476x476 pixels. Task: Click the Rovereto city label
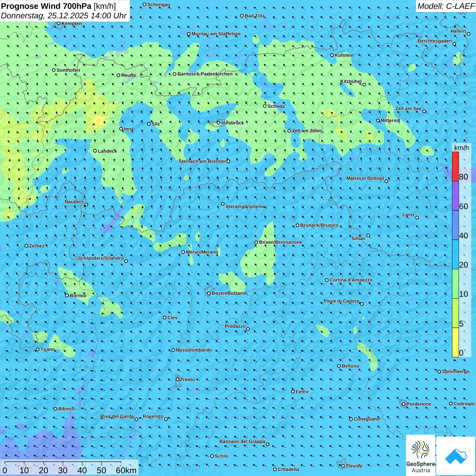(x=153, y=416)
